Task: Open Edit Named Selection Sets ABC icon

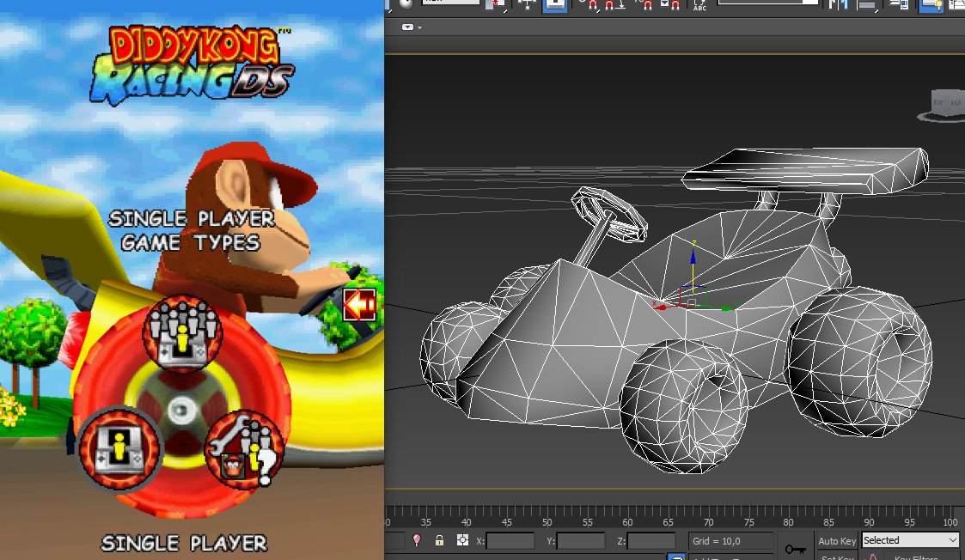Action: click(699, 5)
